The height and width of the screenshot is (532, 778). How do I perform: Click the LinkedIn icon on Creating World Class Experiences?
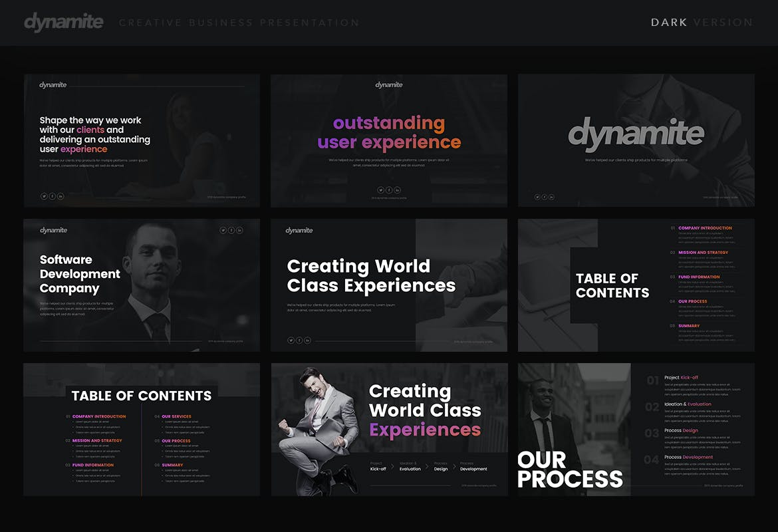tap(308, 340)
